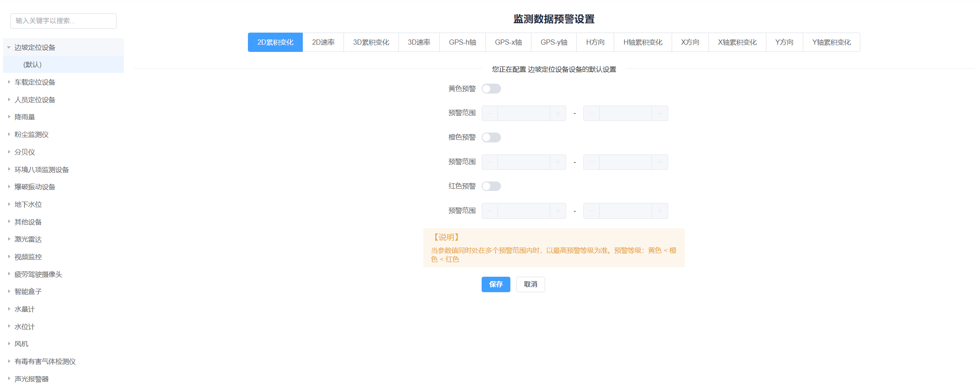The height and width of the screenshot is (390, 980).
Task: Toggle the 橙色预警 switch
Action: tap(491, 137)
